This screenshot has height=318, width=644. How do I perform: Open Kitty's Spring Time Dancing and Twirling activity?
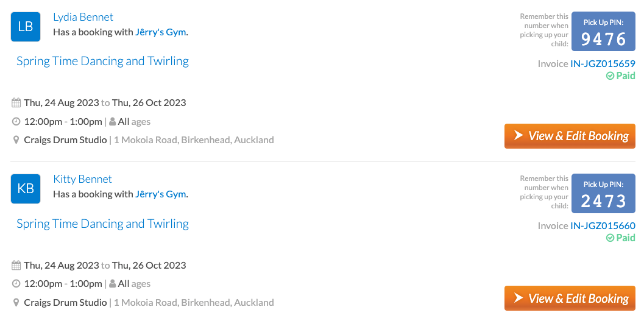point(103,224)
